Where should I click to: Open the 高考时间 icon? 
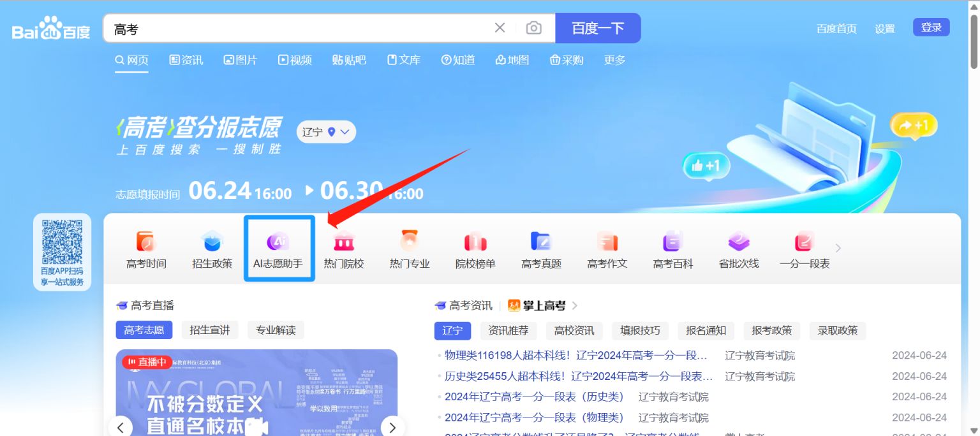click(x=146, y=249)
